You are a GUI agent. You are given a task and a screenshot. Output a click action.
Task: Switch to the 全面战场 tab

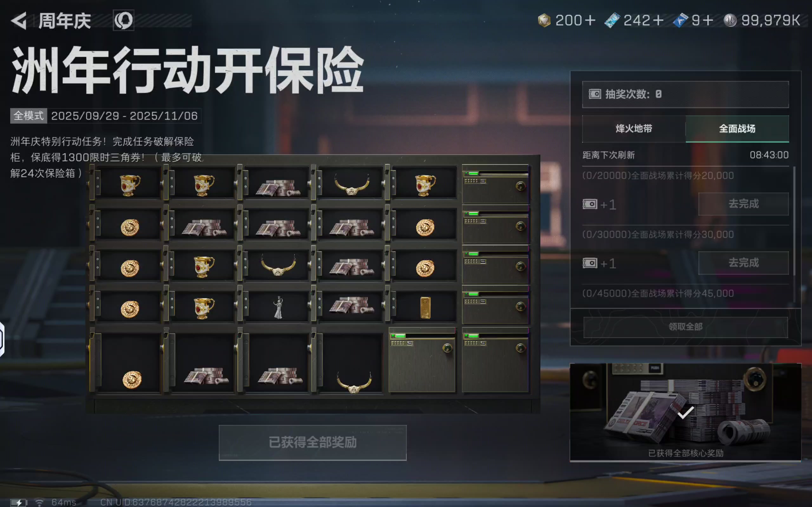coord(737,129)
